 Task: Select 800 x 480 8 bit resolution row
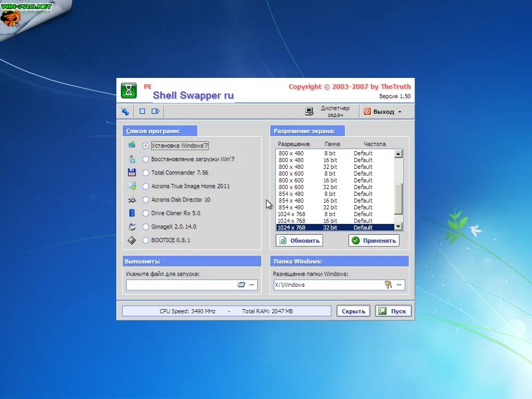pyautogui.click(x=335, y=153)
